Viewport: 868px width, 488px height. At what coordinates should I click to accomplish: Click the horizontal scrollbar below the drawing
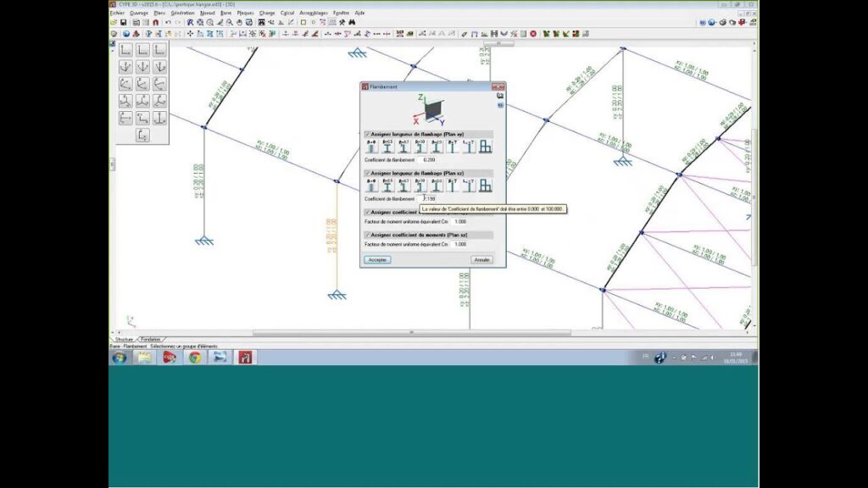pyautogui.click(x=424, y=333)
